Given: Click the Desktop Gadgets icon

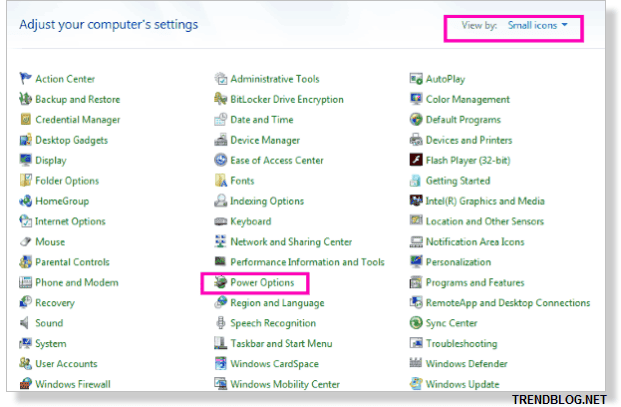Looking at the screenshot, I should point(25,140).
